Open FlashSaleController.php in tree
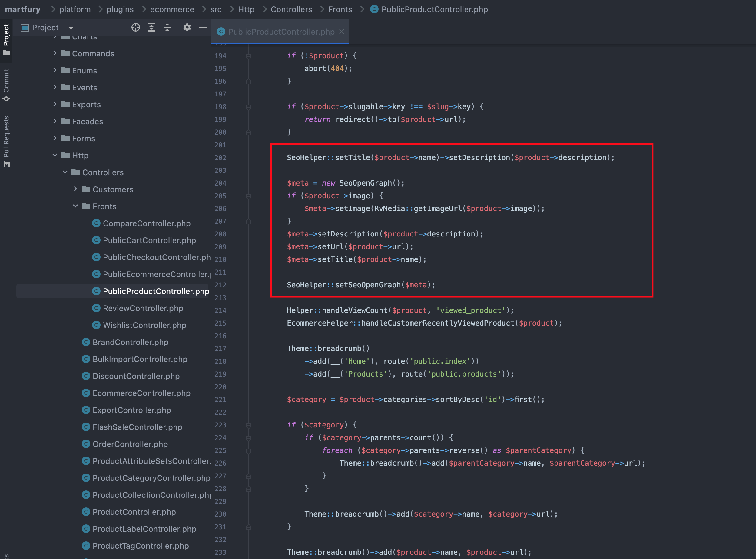 132,427
